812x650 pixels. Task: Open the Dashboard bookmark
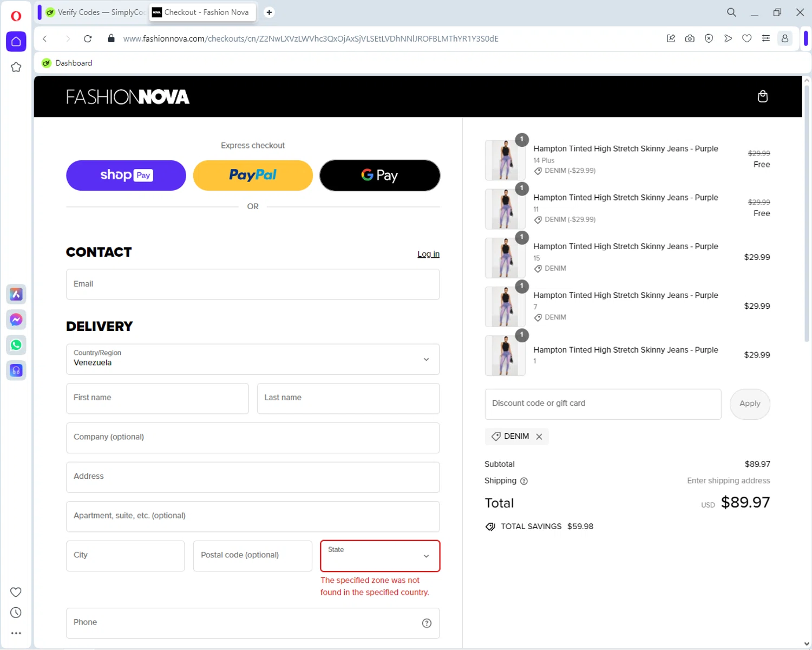(x=68, y=63)
